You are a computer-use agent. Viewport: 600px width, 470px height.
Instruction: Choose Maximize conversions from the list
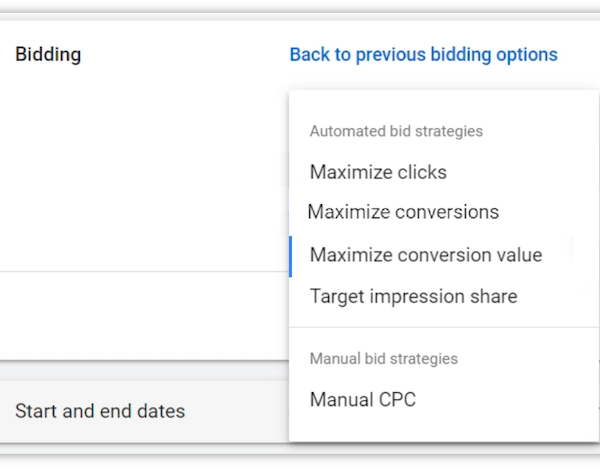403,212
